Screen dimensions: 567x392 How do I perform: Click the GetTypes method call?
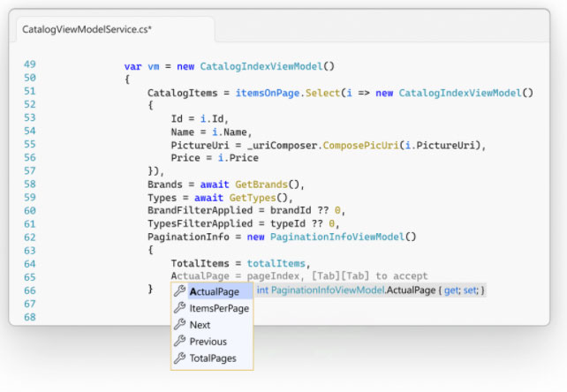(256, 199)
